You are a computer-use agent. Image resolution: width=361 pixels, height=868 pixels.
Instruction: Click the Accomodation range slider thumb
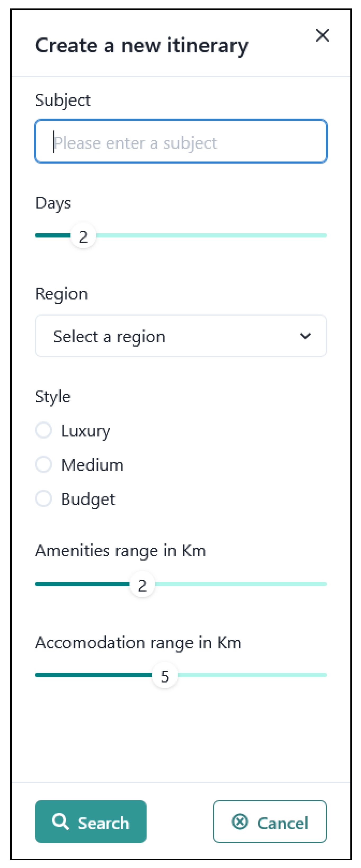tap(165, 675)
